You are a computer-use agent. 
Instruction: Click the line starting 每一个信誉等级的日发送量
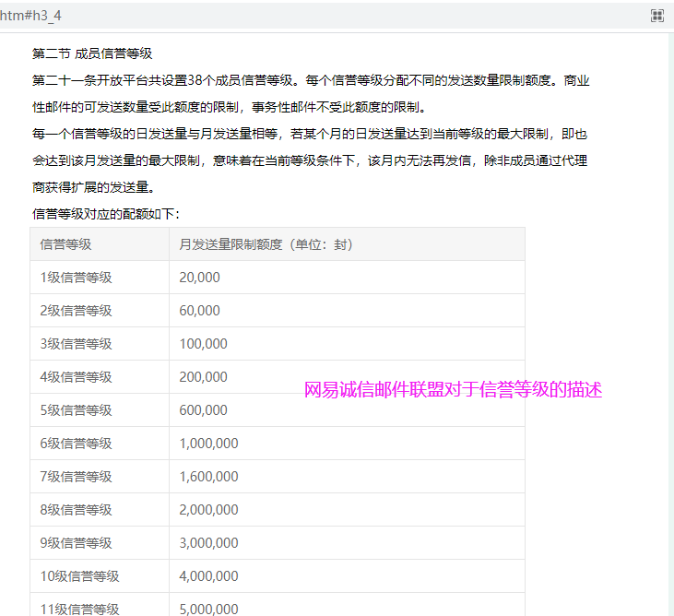point(310,134)
